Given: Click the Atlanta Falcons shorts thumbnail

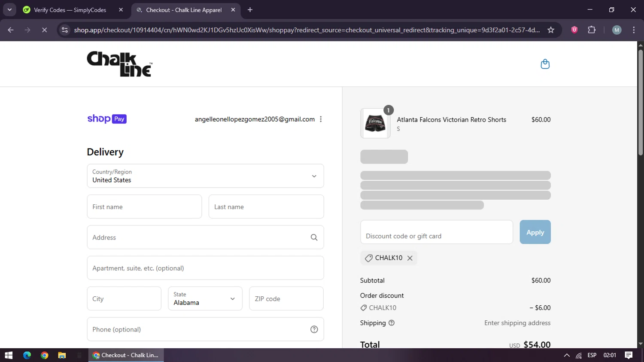Looking at the screenshot, I should point(375,123).
